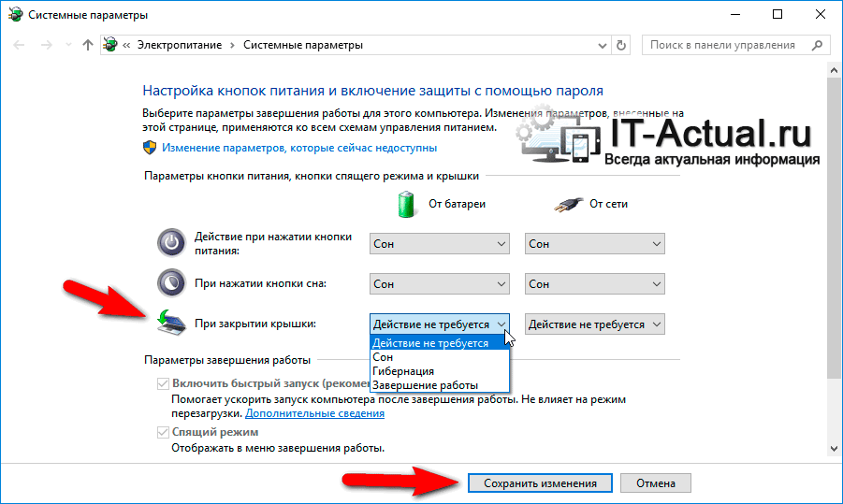Open sleep button plugged-in dropdown
This screenshot has height=504, width=843.
point(595,283)
